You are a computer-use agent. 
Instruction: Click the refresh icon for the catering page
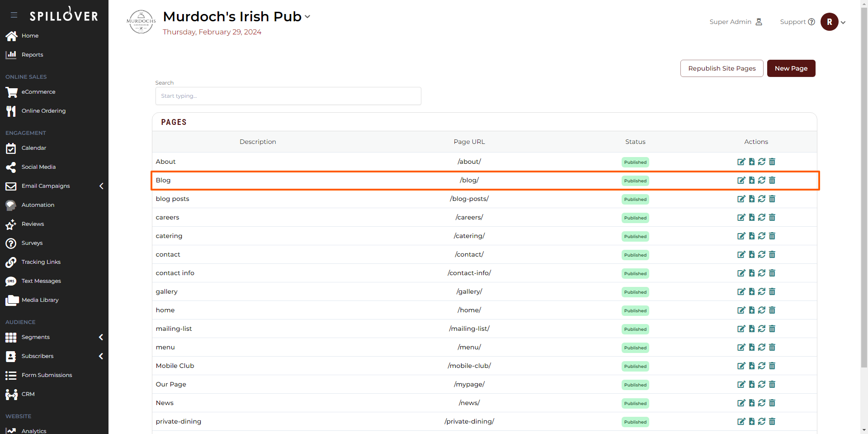point(762,236)
